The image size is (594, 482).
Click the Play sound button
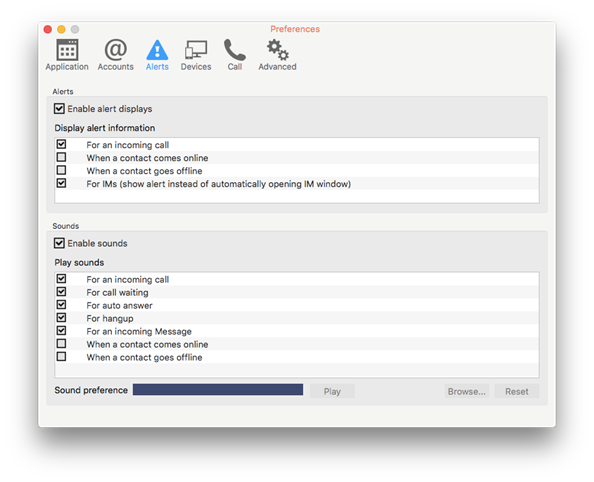pos(332,391)
